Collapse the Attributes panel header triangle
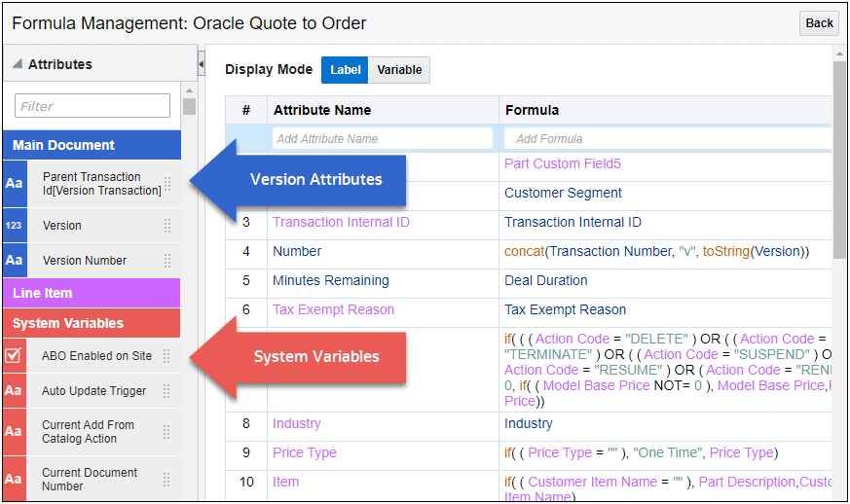This screenshot has height=504, width=850. [17, 65]
